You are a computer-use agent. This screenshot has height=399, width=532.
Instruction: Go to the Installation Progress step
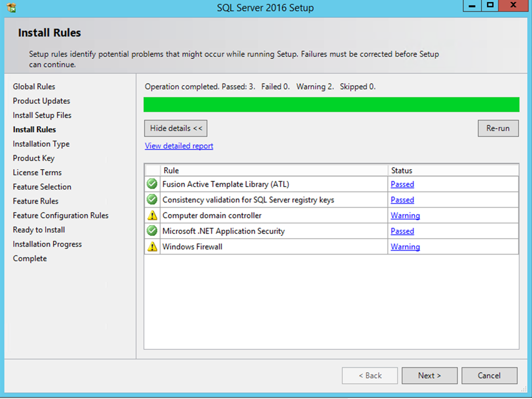pos(47,244)
